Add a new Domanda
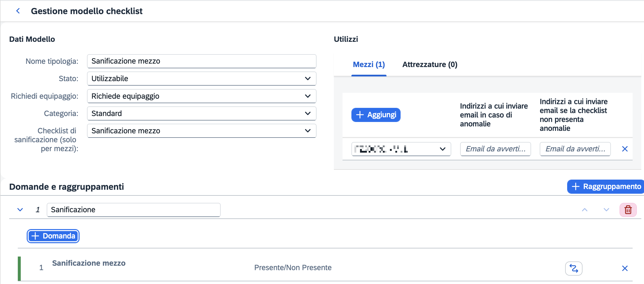644x284 pixels. pos(53,236)
